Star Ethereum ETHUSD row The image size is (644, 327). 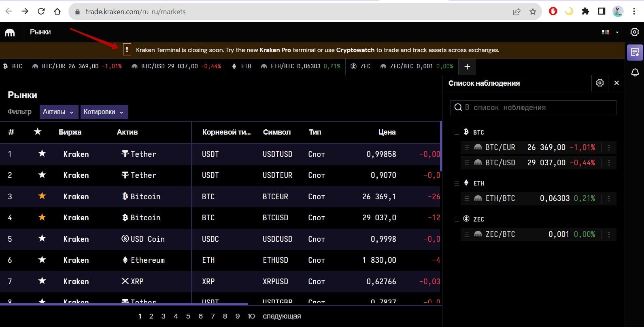42,259
